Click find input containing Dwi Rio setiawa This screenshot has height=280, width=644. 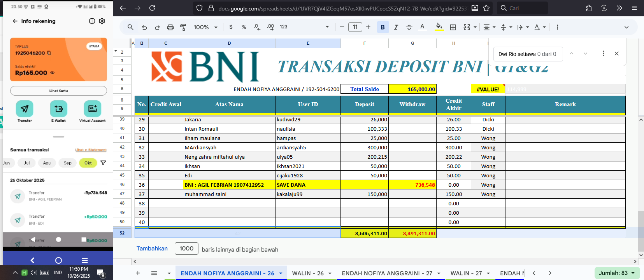coord(528,54)
